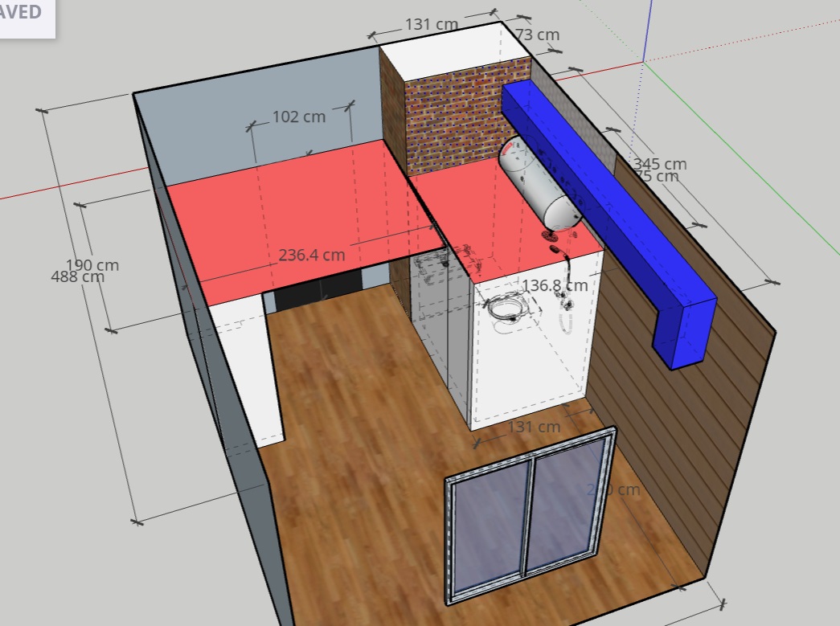Select the 345 cm dimension label
The height and width of the screenshot is (626, 840).
pos(659,164)
